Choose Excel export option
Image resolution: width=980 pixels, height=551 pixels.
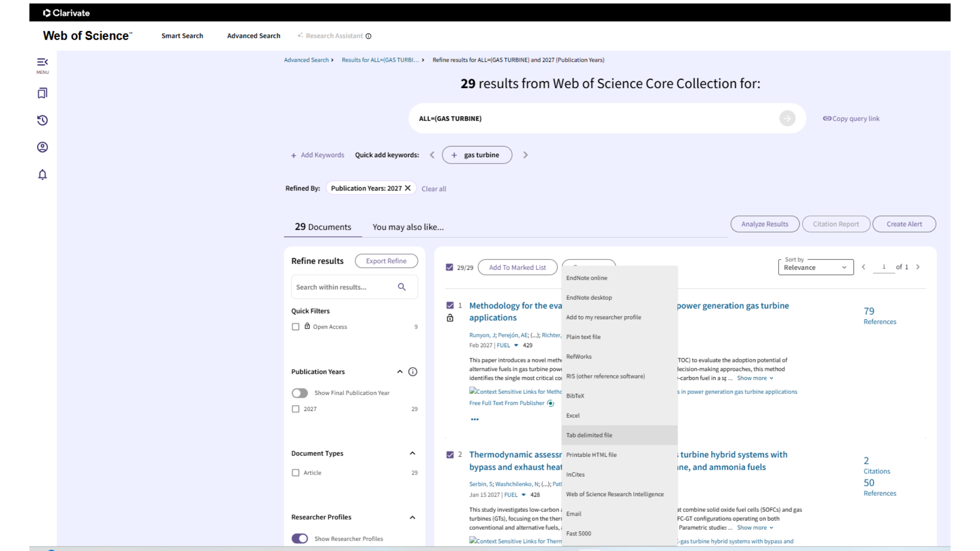[619, 415]
